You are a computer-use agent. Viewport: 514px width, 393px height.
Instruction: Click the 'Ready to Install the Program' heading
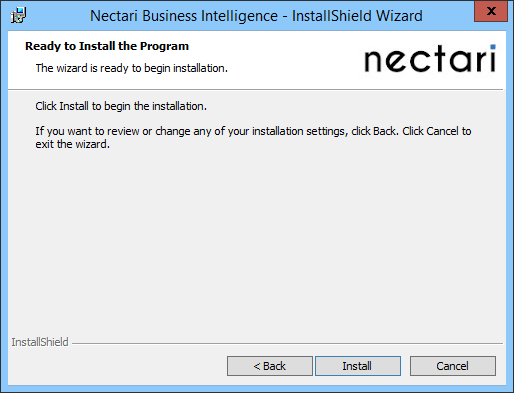(x=107, y=46)
